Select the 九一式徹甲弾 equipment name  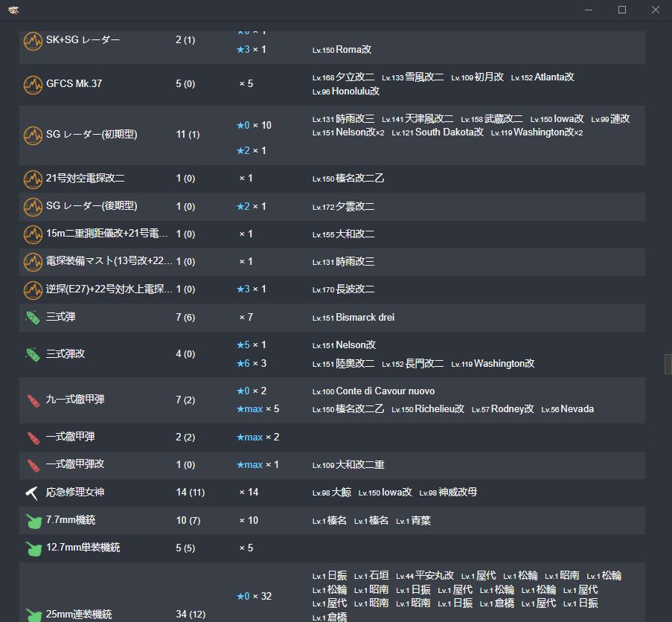tap(75, 400)
